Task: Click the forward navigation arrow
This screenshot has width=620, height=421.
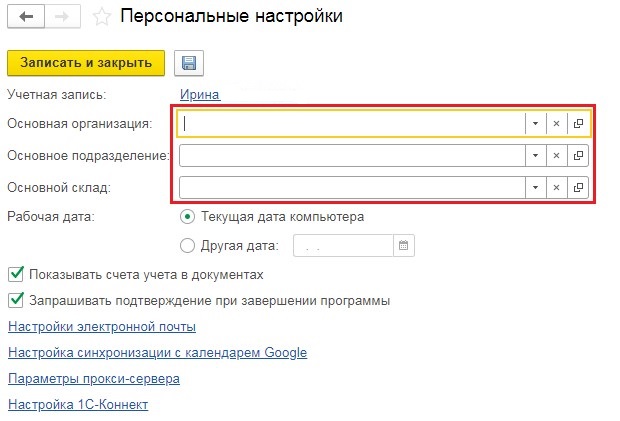Action: 60,17
